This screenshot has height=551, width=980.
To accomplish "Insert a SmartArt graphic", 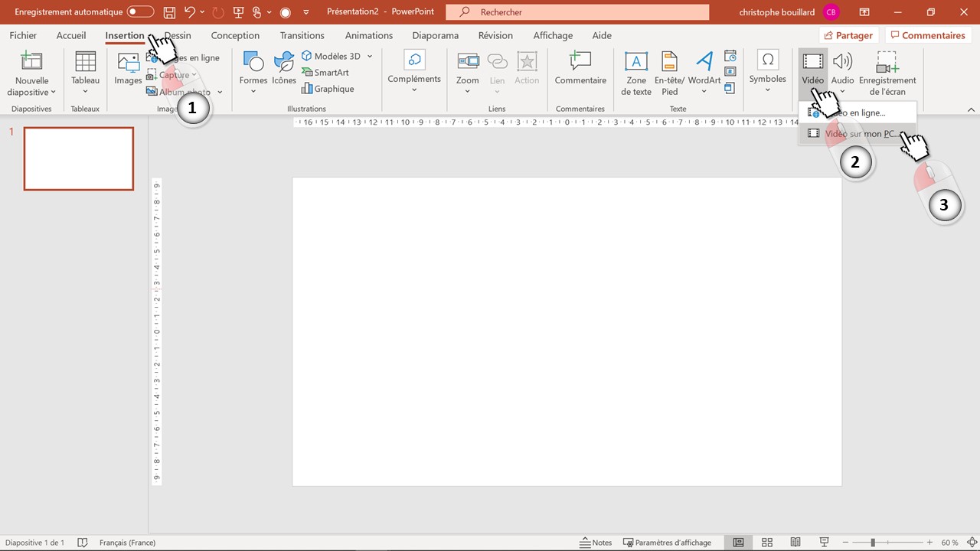I will [325, 73].
